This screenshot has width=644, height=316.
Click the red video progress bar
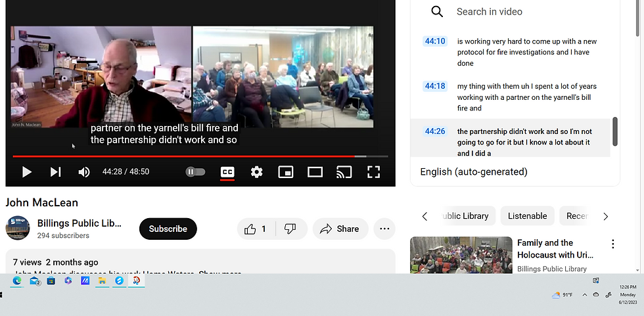pos(200,156)
